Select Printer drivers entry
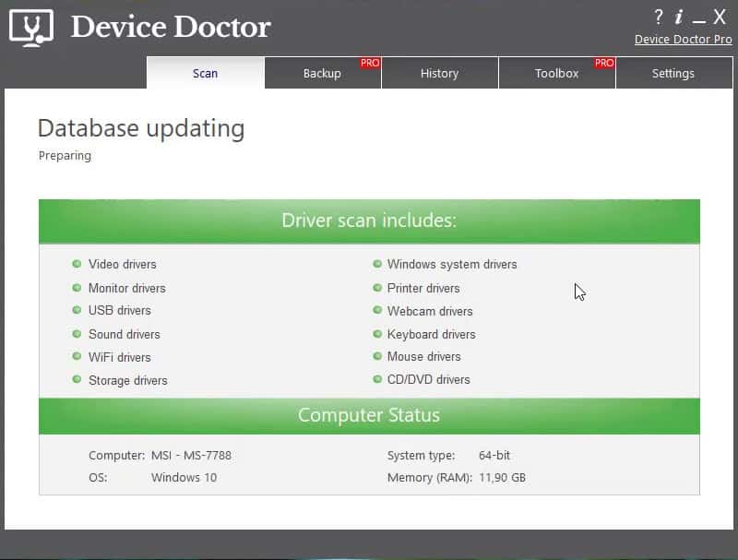The width and height of the screenshot is (738, 560). (x=423, y=288)
